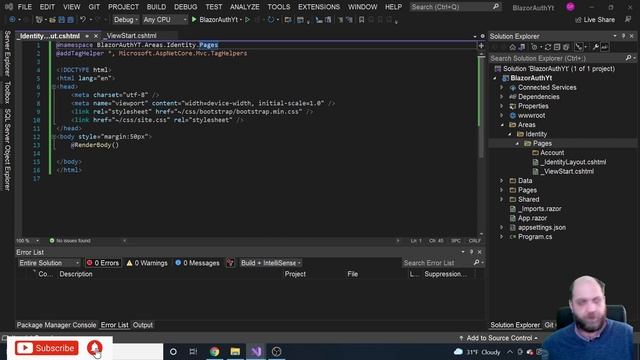Open the Server Explorer side tab
This screenshot has height=360, width=640.
pos(7,53)
